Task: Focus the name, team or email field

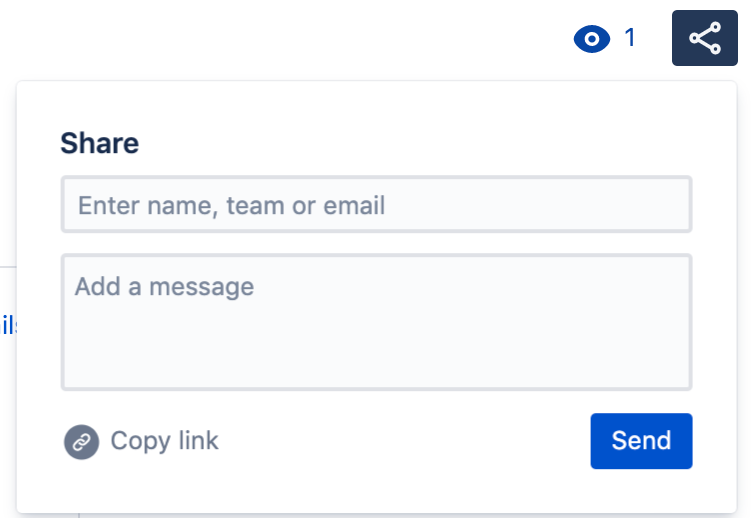Action: coord(376,205)
